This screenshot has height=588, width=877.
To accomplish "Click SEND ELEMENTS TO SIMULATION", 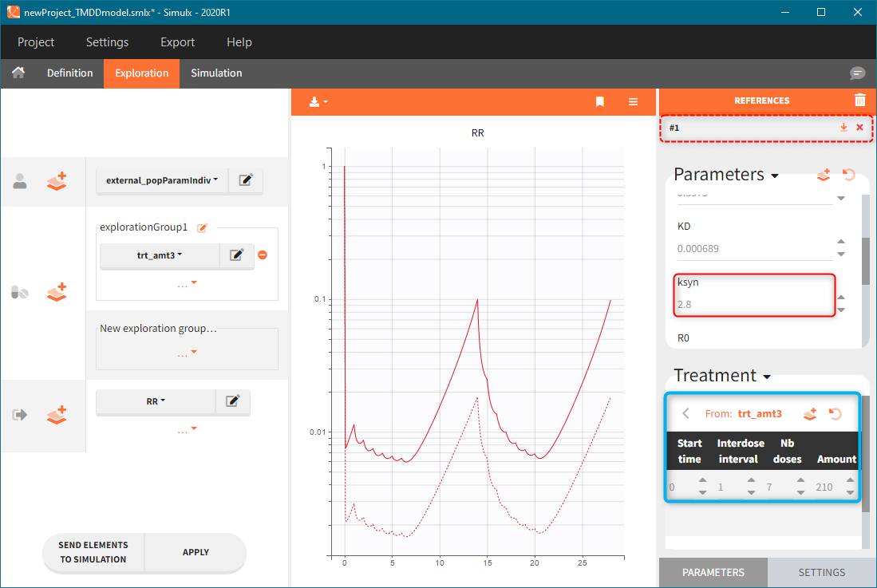I will pyautogui.click(x=93, y=552).
